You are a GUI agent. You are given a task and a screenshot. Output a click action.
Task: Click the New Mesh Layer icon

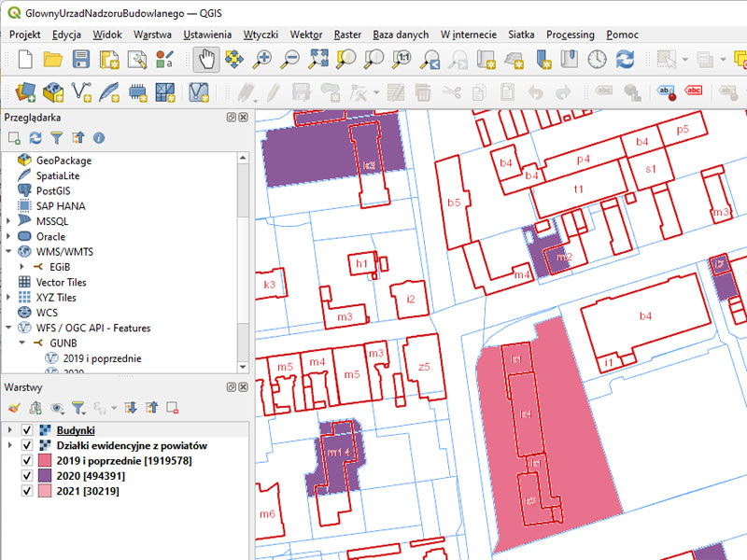165,91
